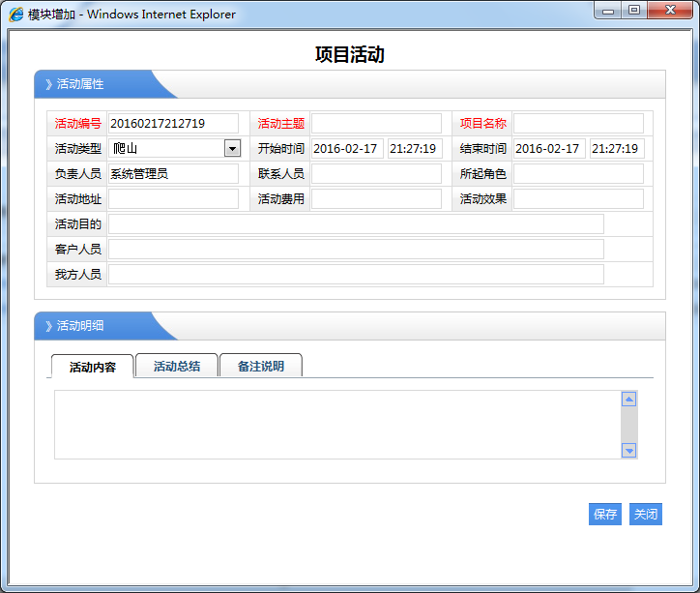Click the 活动费用 input box

pos(376,199)
